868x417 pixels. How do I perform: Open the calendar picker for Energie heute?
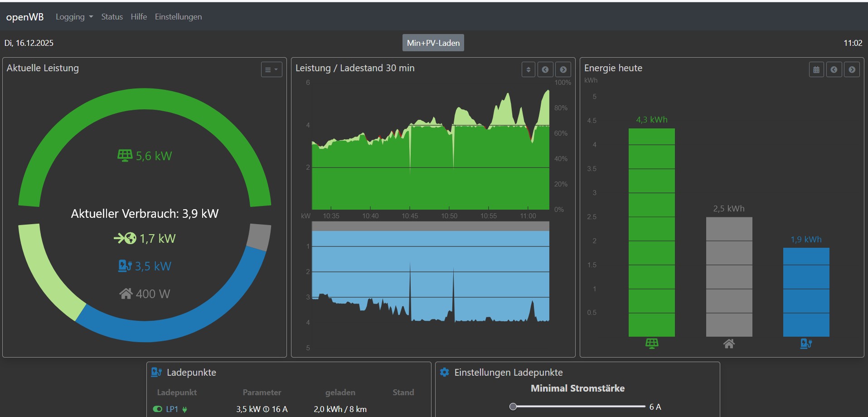[x=816, y=69]
